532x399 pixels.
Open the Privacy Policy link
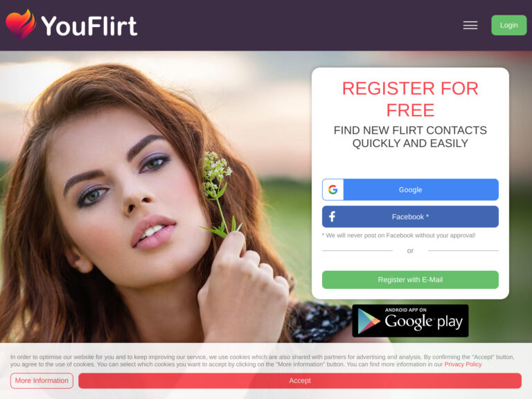[x=463, y=364]
